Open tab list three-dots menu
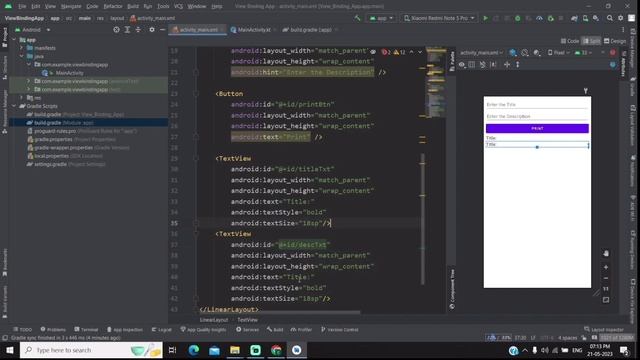640x360 pixels. pyautogui.click(x=623, y=29)
